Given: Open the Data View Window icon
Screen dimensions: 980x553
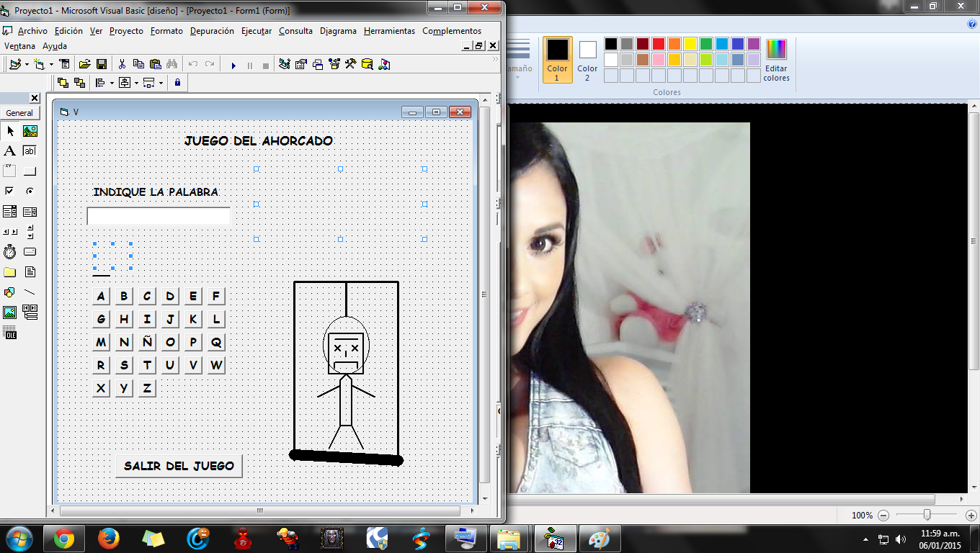Looking at the screenshot, I should (367, 65).
